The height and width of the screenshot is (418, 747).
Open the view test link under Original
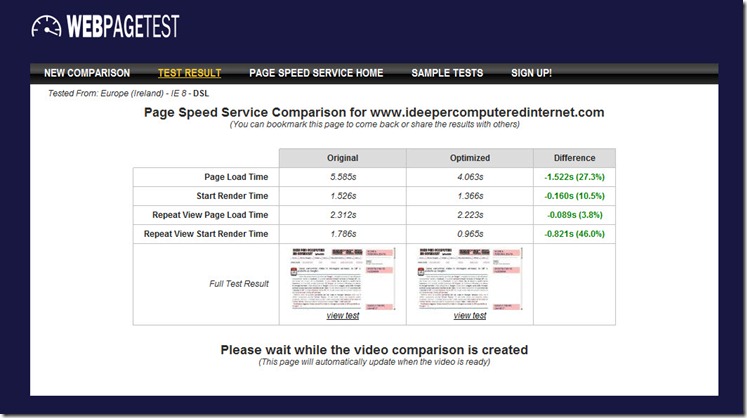[343, 316]
